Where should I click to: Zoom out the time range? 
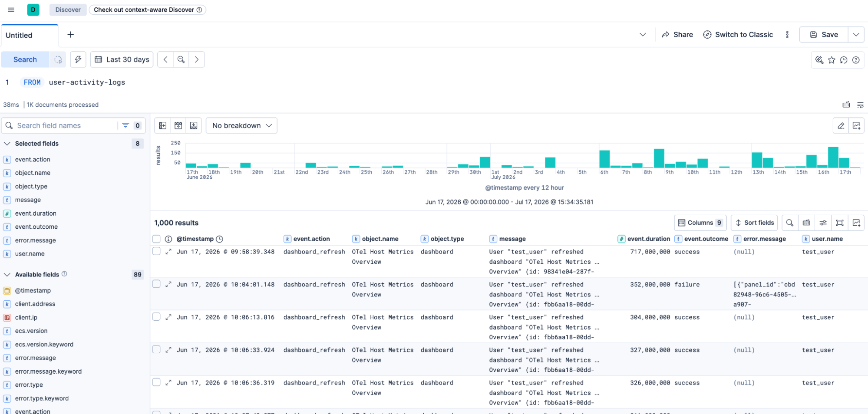pyautogui.click(x=181, y=59)
